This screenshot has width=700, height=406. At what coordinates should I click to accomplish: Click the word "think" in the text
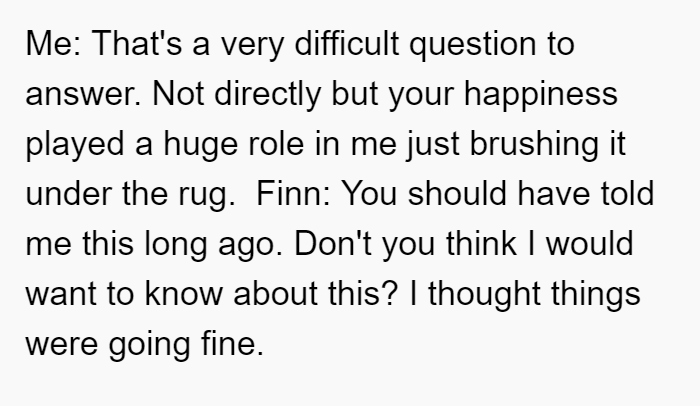(481, 243)
